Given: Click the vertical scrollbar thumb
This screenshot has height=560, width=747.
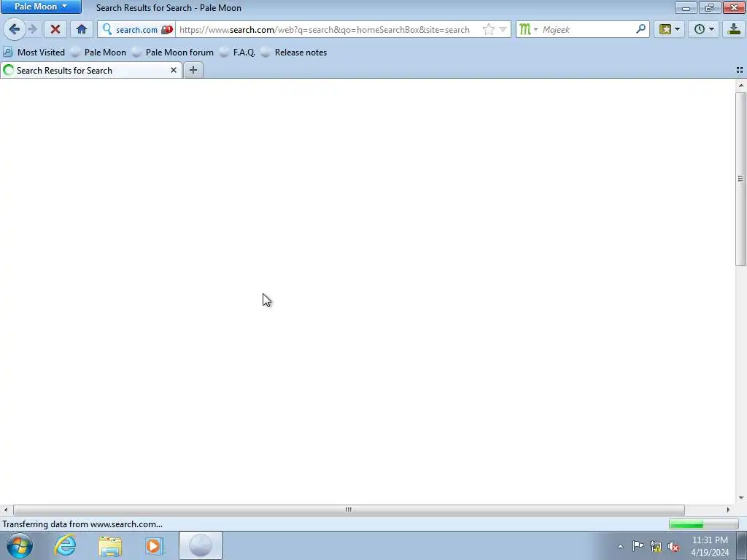Looking at the screenshot, I should pos(741,179).
